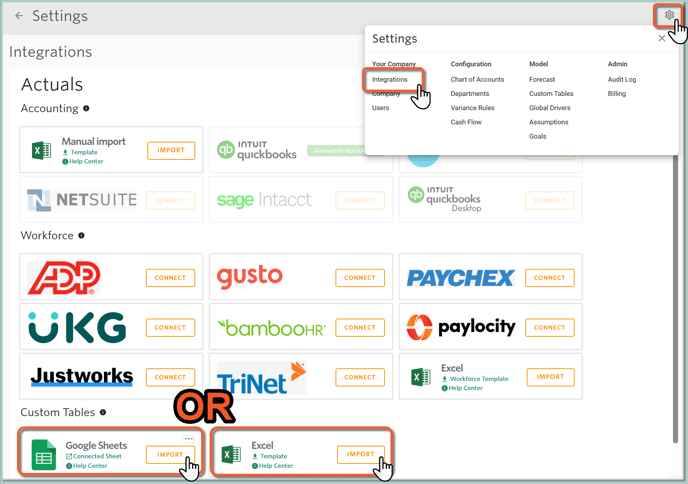Screen dimensions: 688x484
Task: Open Help Center under Manual import
Action: tap(83, 161)
